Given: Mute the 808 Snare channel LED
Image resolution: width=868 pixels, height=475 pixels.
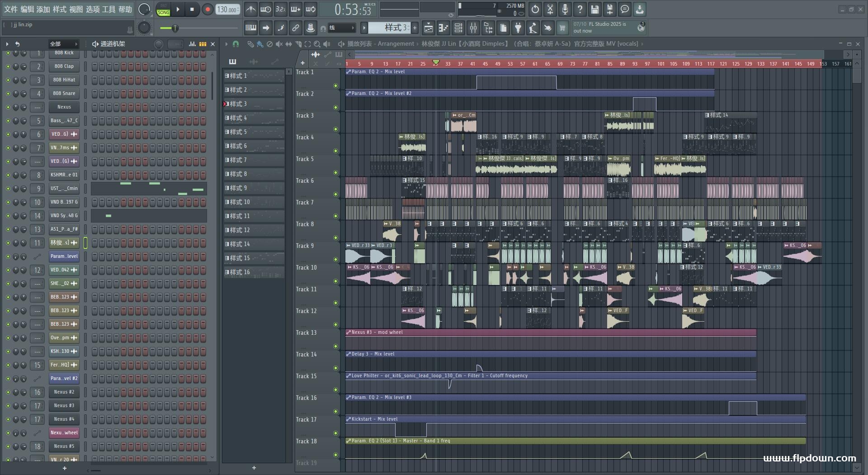Looking at the screenshot, I should pyautogui.click(x=8, y=94).
